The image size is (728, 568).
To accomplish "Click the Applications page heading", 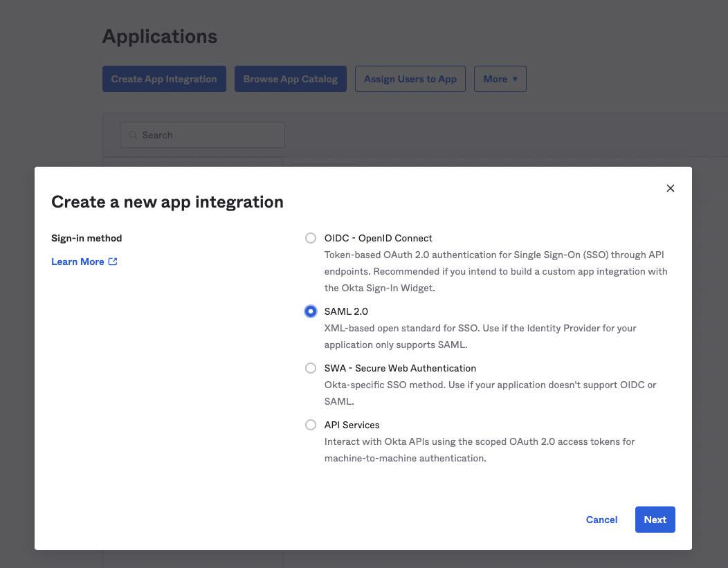I will 160,36.
